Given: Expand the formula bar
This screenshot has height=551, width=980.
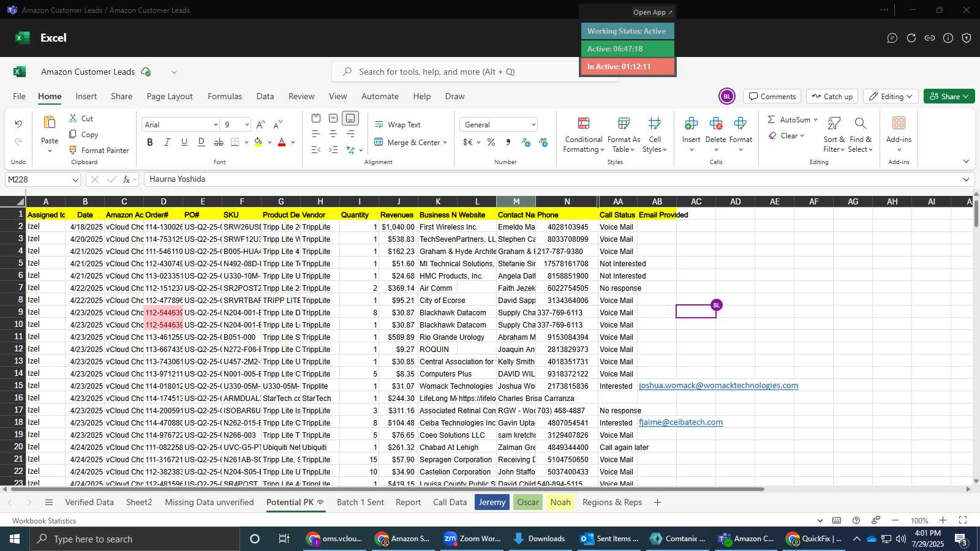Looking at the screenshot, I should point(966,179).
